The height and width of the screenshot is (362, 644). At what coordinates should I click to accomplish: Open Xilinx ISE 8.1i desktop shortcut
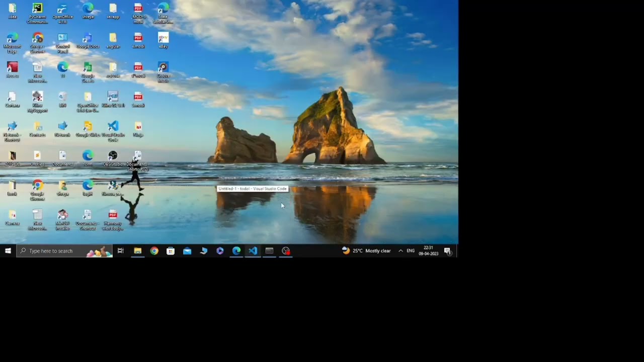click(x=113, y=100)
